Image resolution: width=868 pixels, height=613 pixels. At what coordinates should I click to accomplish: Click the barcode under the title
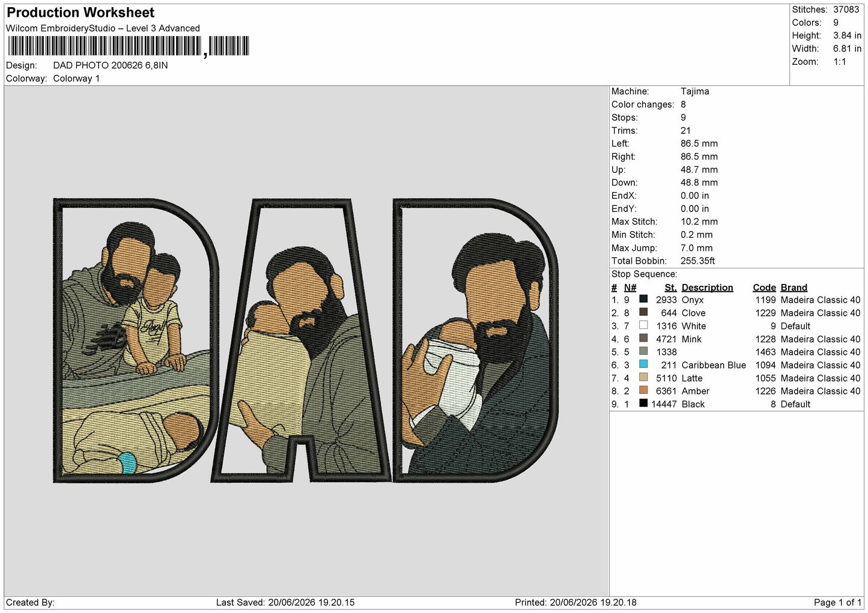click(129, 46)
